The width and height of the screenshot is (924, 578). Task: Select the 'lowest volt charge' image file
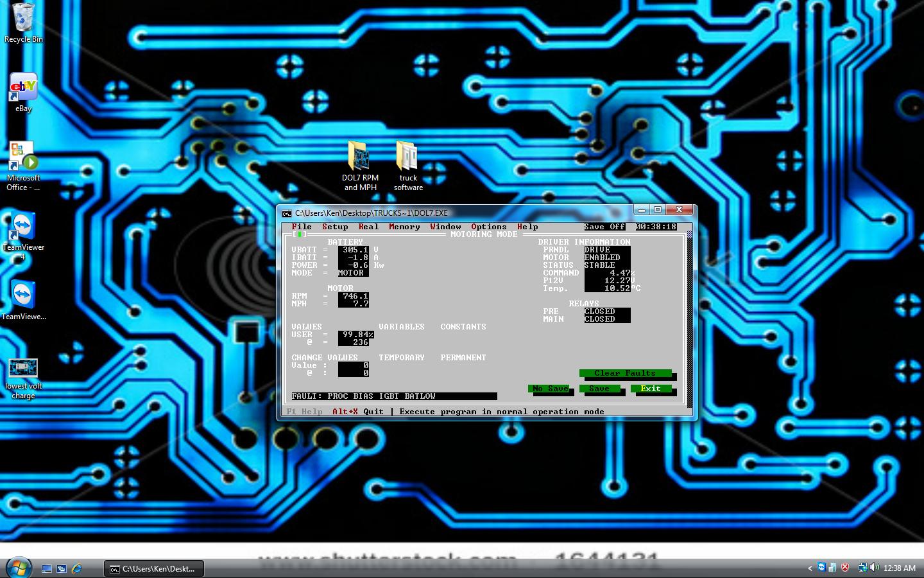coord(23,379)
